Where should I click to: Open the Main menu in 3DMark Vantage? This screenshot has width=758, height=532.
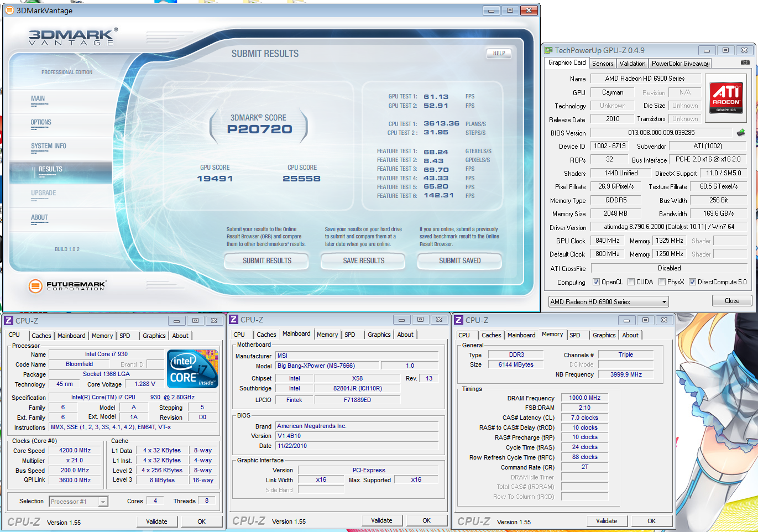pos(38,99)
